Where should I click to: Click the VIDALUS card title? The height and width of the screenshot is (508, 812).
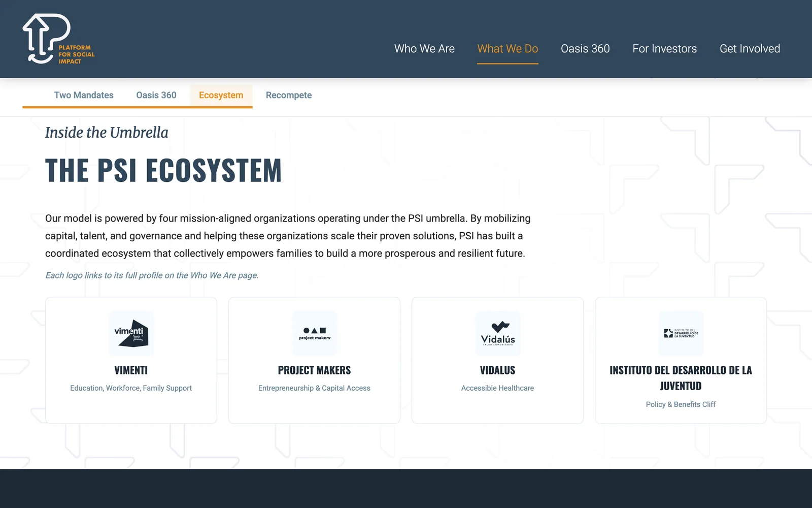[x=497, y=370]
